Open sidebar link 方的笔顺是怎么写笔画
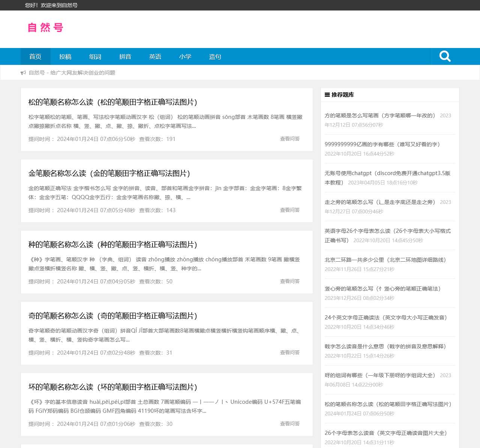The height and width of the screenshot is (448, 480). click(379, 115)
